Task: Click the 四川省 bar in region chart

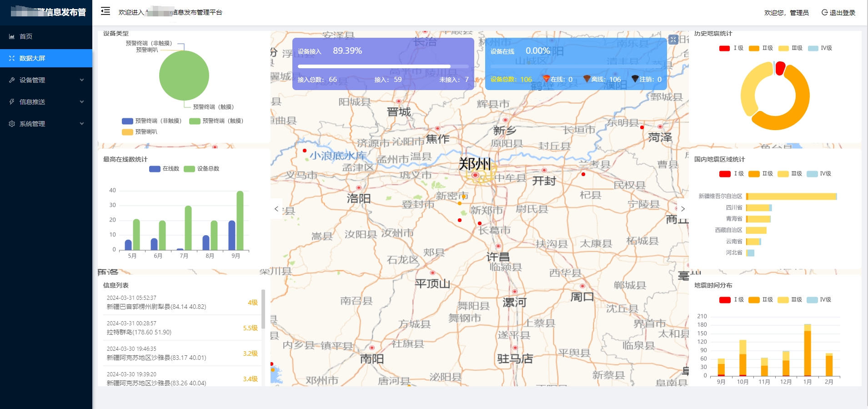Action: click(x=759, y=208)
